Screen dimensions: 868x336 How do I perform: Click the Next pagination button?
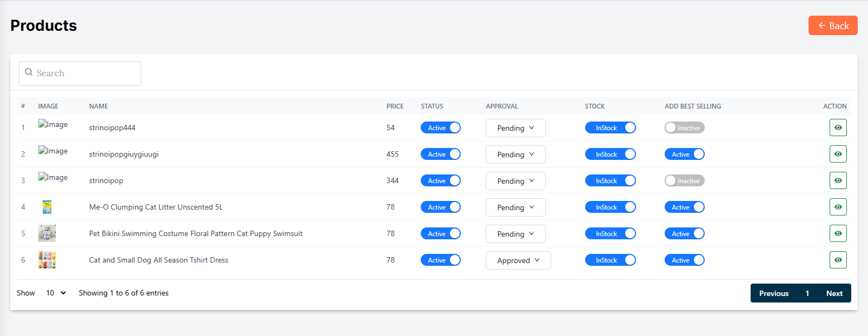pyautogui.click(x=834, y=293)
